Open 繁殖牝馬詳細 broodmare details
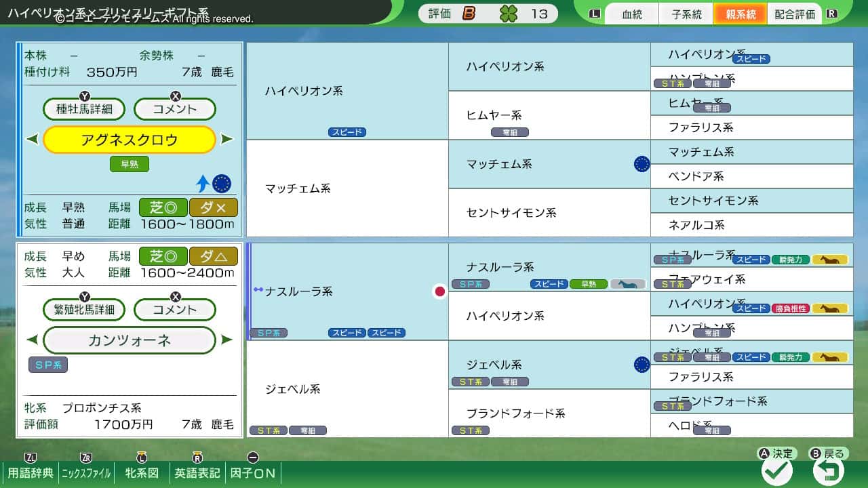This screenshot has height=488, width=868. [x=84, y=309]
